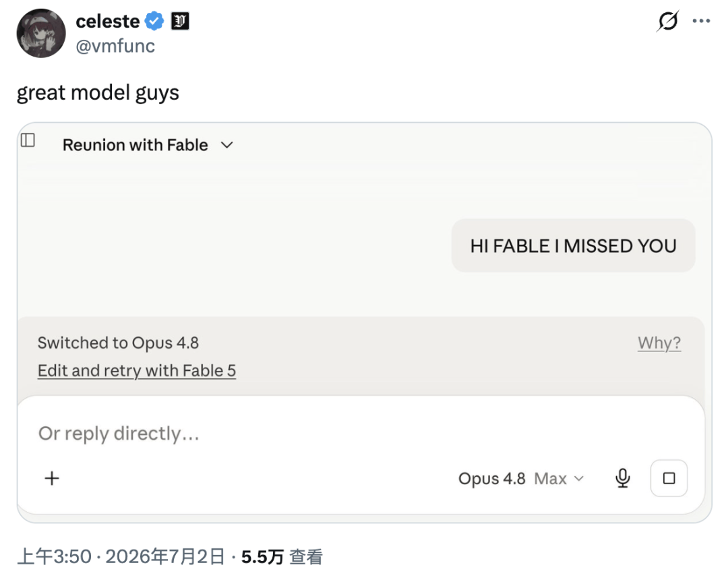Click the chevron beside Max

[578, 478]
